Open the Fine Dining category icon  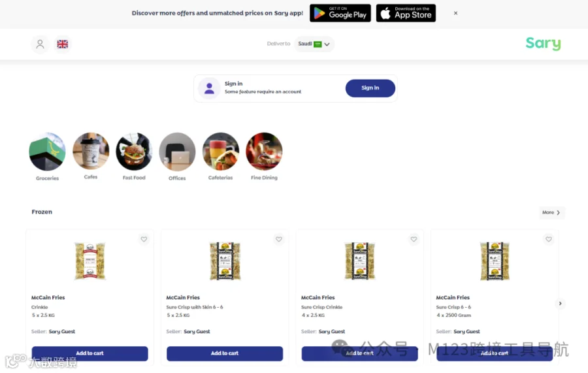pos(264,152)
